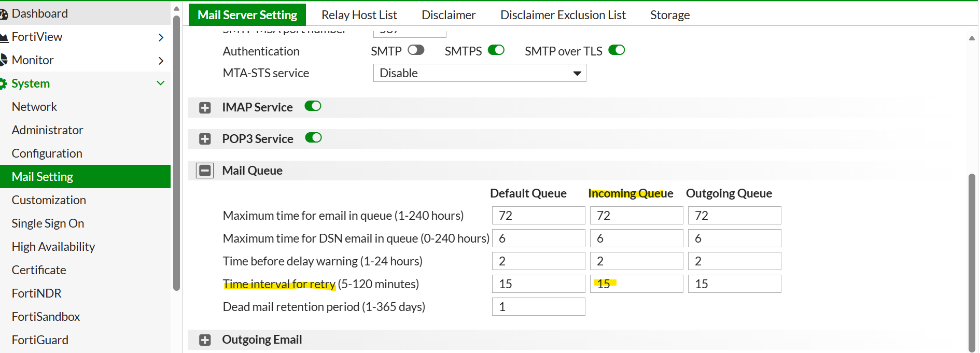Click the sidebar vertical scrollbar
Image resolution: width=980 pixels, height=353 pixels.
pos(176,153)
